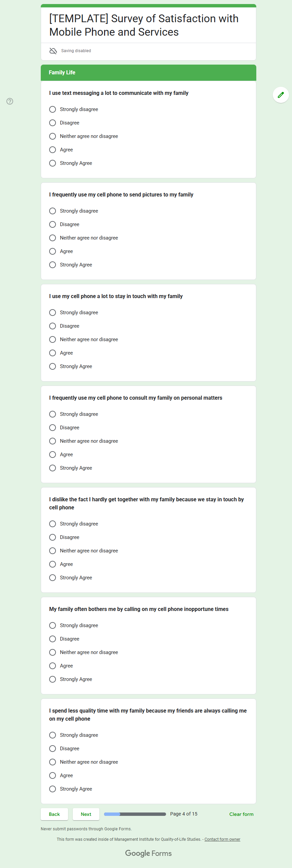The width and height of the screenshot is (292, 868).
Task: Select Strongly disagree for text messaging question
Action: (53, 110)
